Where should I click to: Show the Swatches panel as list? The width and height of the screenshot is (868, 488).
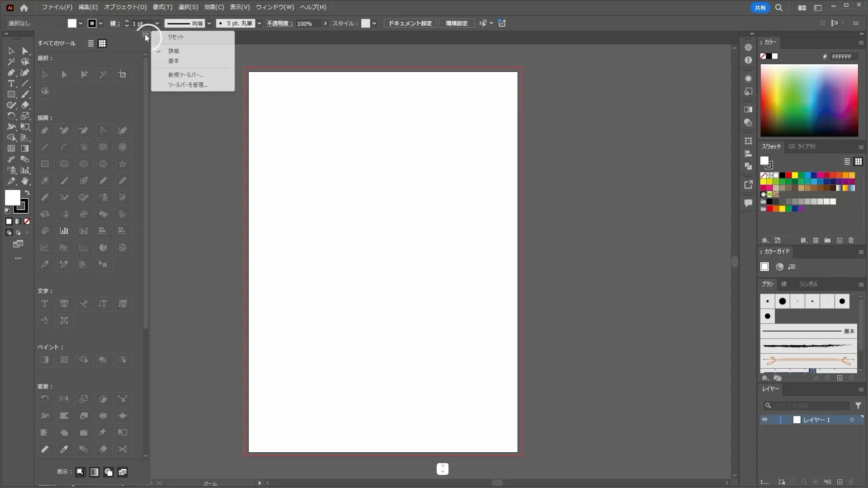tap(847, 161)
